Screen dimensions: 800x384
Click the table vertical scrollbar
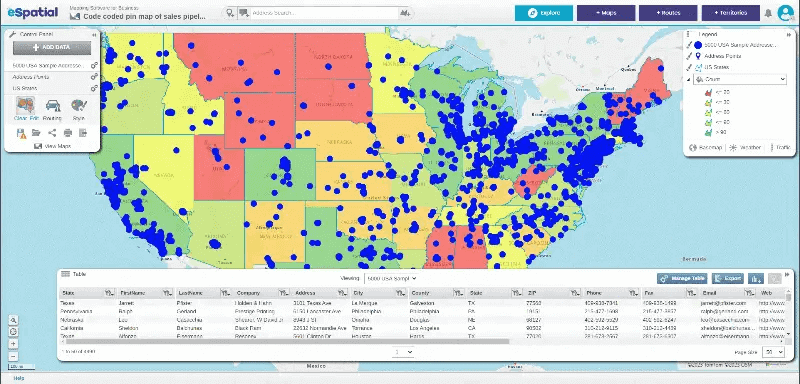pyautogui.click(x=789, y=297)
